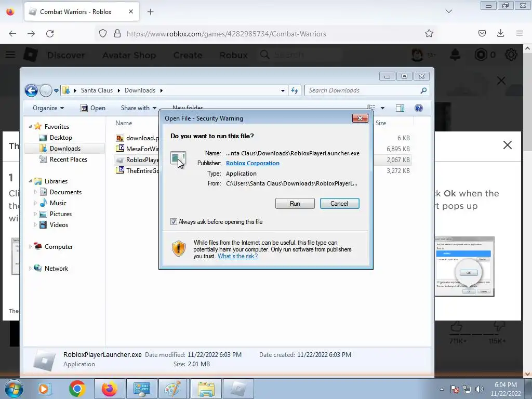
Task: Click Run in the Security Warning dialog
Action: click(x=295, y=204)
